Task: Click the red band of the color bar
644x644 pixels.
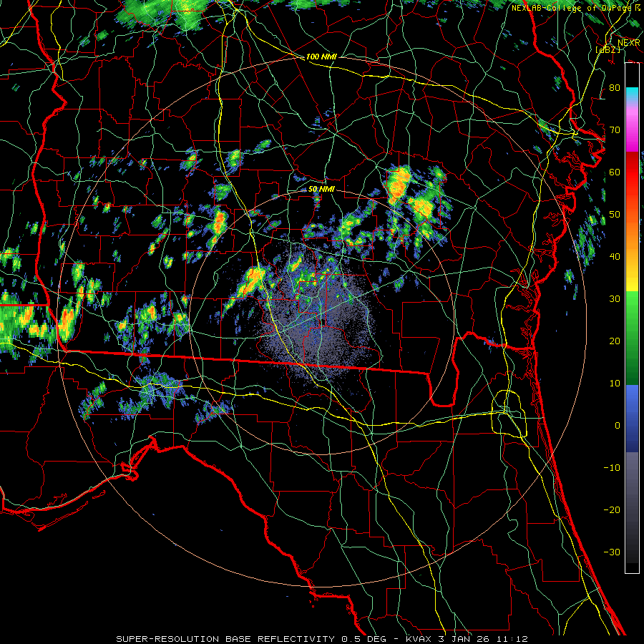Action: pyautogui.click(x=632, y=172)
